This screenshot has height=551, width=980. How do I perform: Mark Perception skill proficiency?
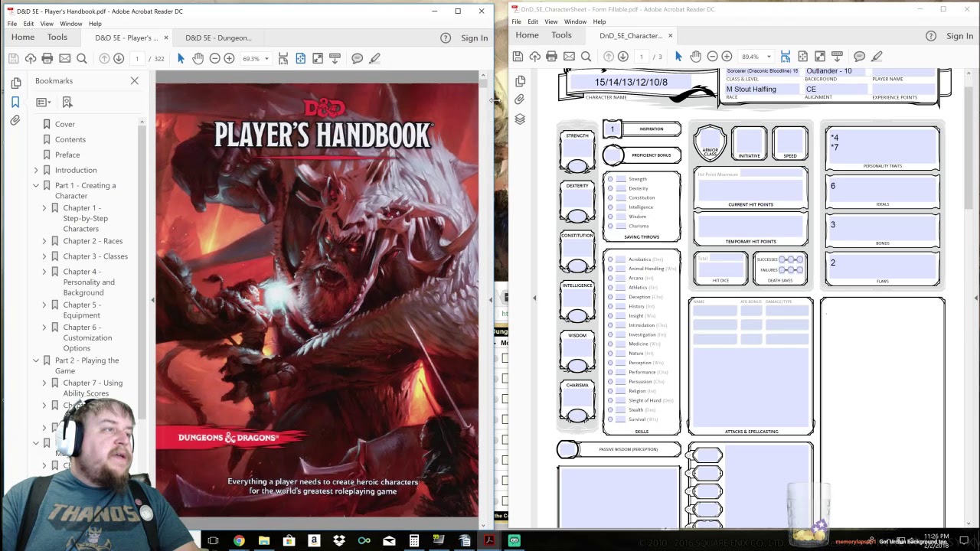coord(610,363)
